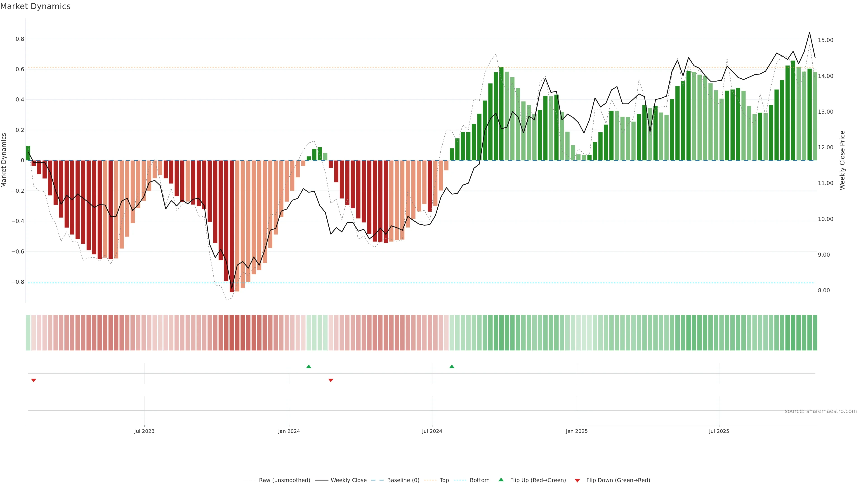Click the red Flip Down marker at far left
Viewport: 868px width, 488px height.
[33, 380]
